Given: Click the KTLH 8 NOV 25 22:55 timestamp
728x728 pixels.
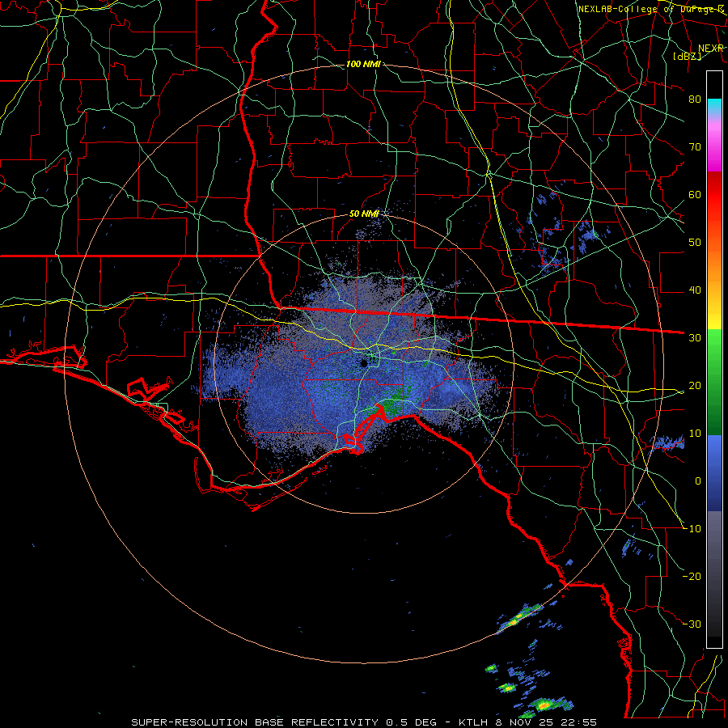Looking at the screenshot, I should pos(527,722).
